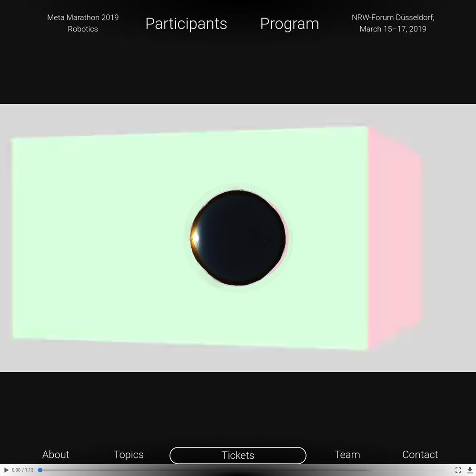Click the Tickets button

point(238,456)
